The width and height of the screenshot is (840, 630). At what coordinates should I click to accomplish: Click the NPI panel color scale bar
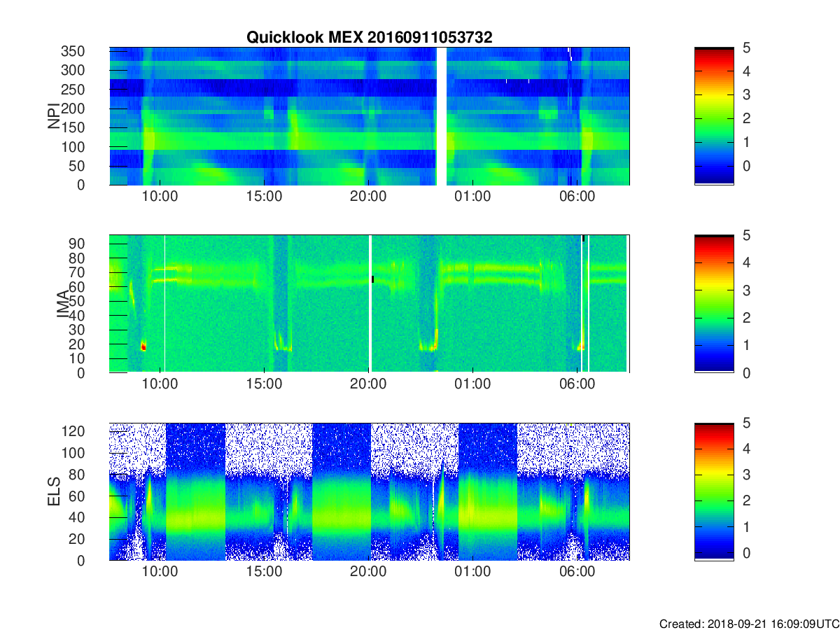714,115
